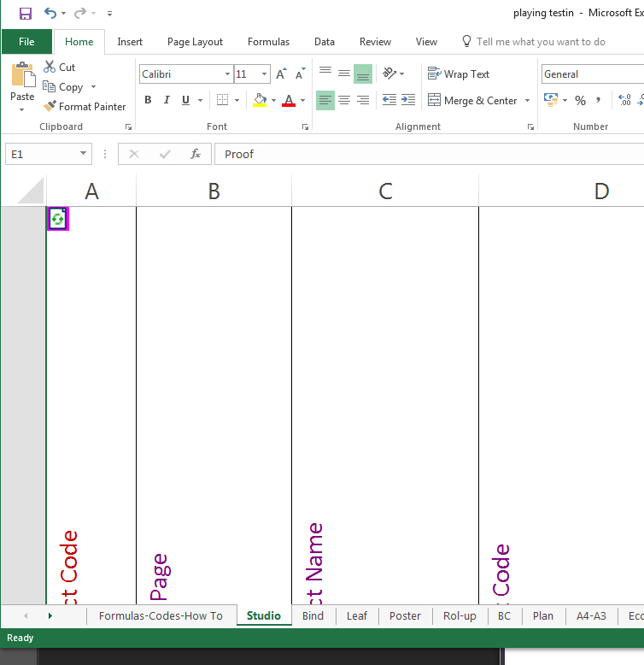This screenshot has width=644, height=665.
Task: Switch to the Page Layout tab
Action: [195, 42]
